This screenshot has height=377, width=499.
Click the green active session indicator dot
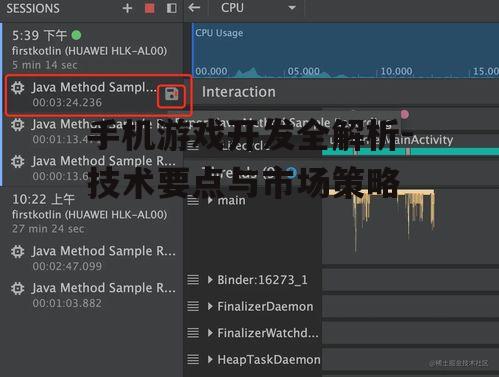[x=76, y=35]
